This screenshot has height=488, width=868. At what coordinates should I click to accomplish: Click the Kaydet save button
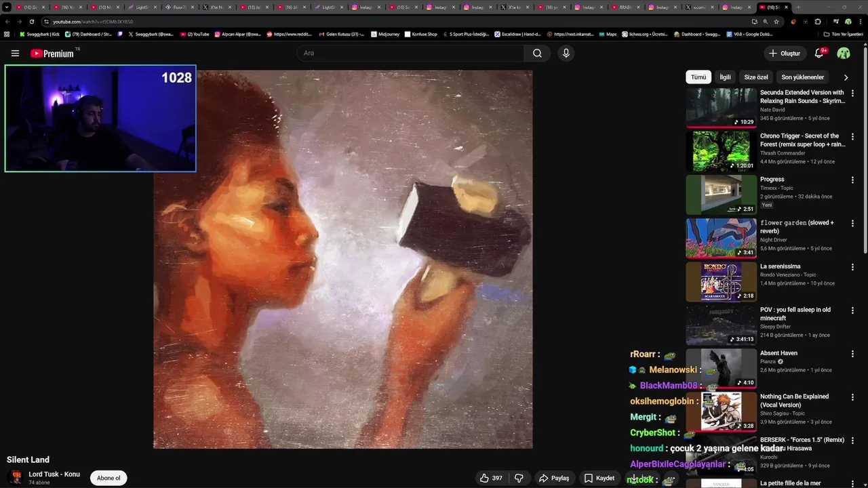(x=599, y=478)
